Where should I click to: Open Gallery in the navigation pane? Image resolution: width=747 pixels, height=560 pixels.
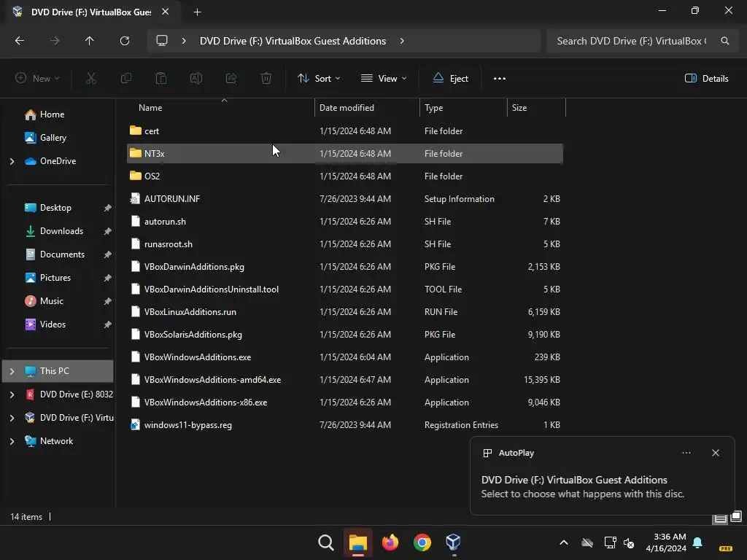coord(53,138)
